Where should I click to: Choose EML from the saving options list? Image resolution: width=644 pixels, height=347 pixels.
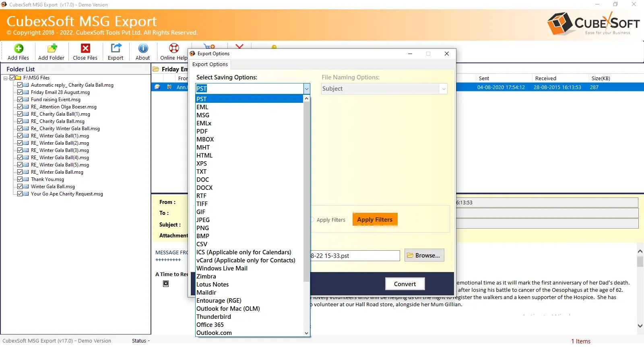249,107
